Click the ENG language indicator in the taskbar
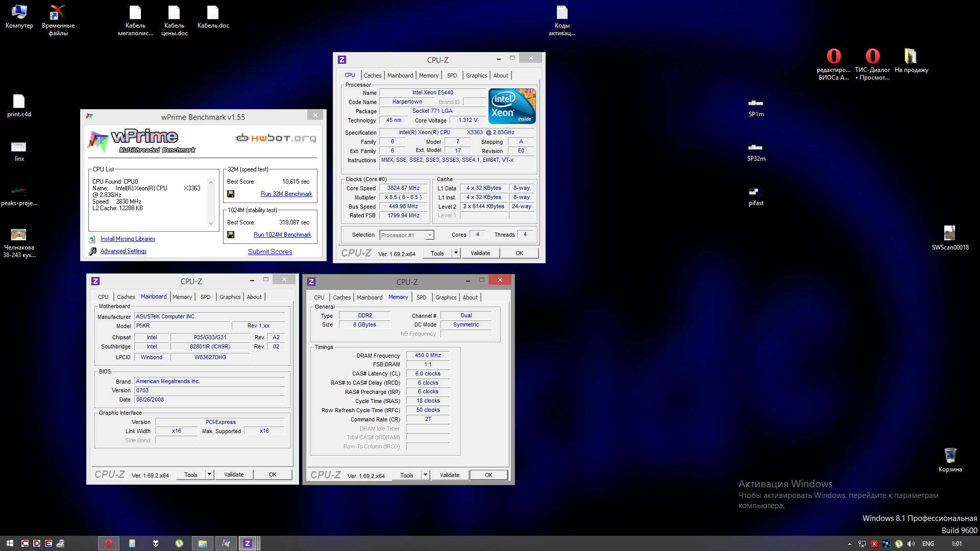The width and height of the screenshot is (980, 551). pyautogui.click(x=928, y=544)
